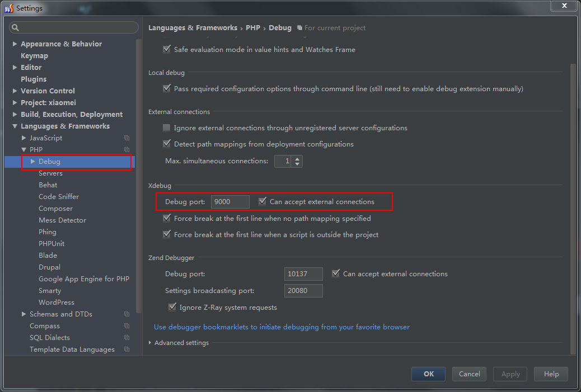The image size is (581, 392).
Task: Expand the Appearance & Behavior tree node
Action: point(15,44)
